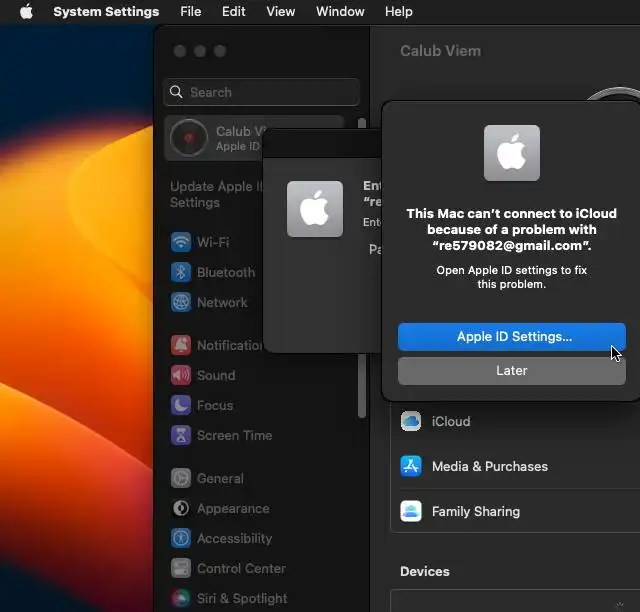Open Screen Time settings label
This screenshot has width=640, height=612.
pos(234,435)
